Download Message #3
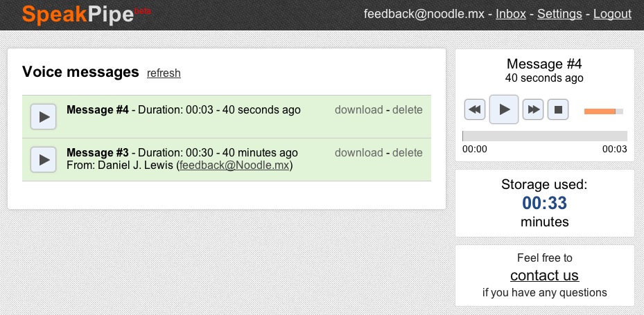 point(358,152)
